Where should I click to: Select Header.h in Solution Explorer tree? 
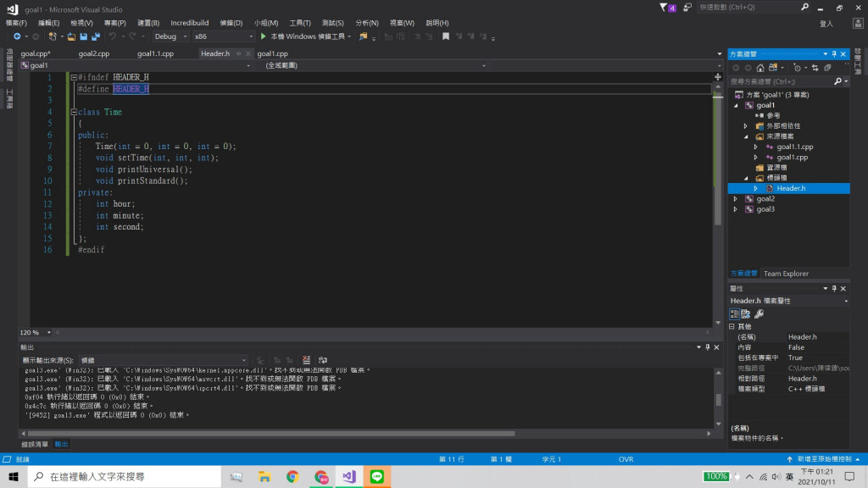pos(789,189)
